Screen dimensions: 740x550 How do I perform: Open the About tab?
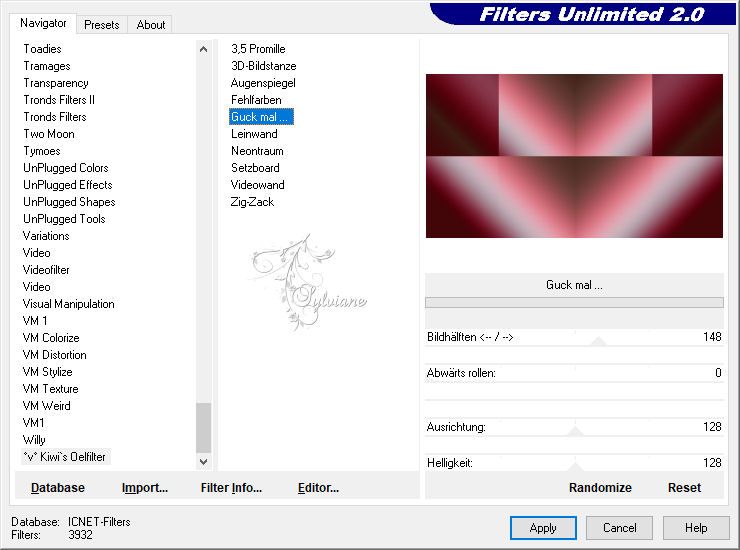point(151,25)
